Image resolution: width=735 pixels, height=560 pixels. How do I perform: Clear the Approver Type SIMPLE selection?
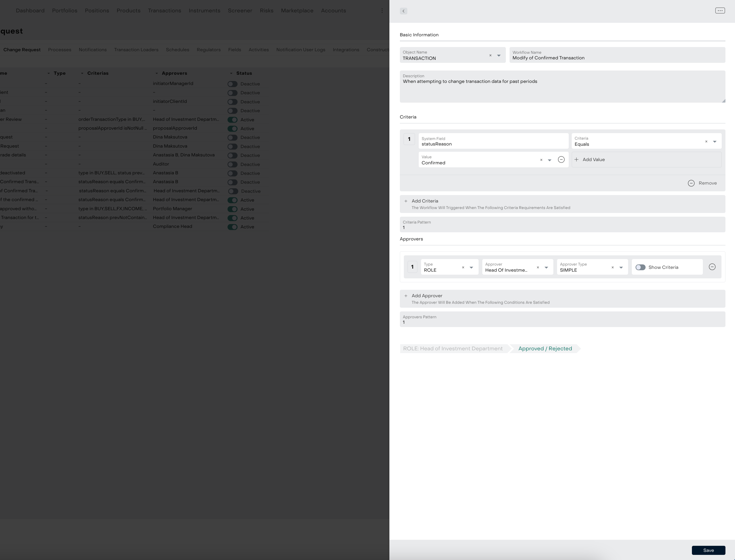pyautogui.click(x=612, y=267)
